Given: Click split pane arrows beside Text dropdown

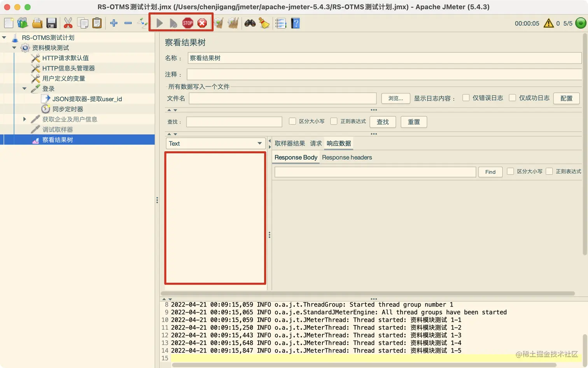Looking at the screenshot, I should [269, 144].
